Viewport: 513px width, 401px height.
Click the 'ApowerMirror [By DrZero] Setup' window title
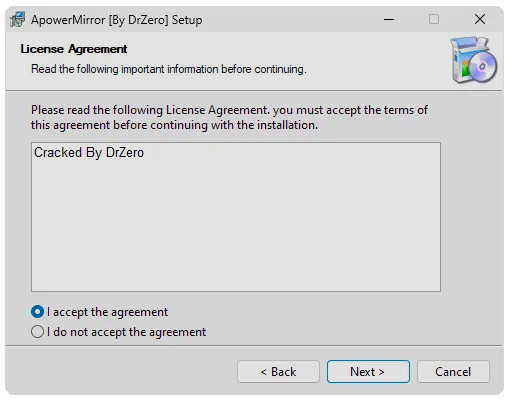coord(117,20)
